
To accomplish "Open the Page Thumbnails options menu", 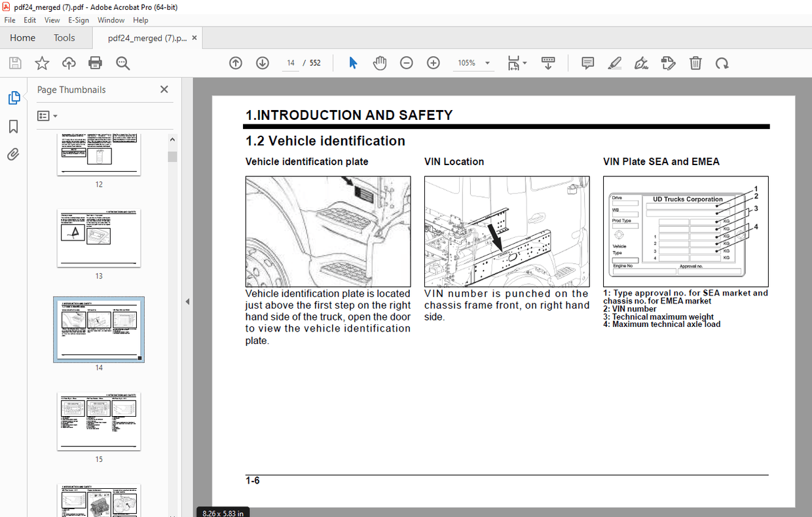I will (46, 115).
